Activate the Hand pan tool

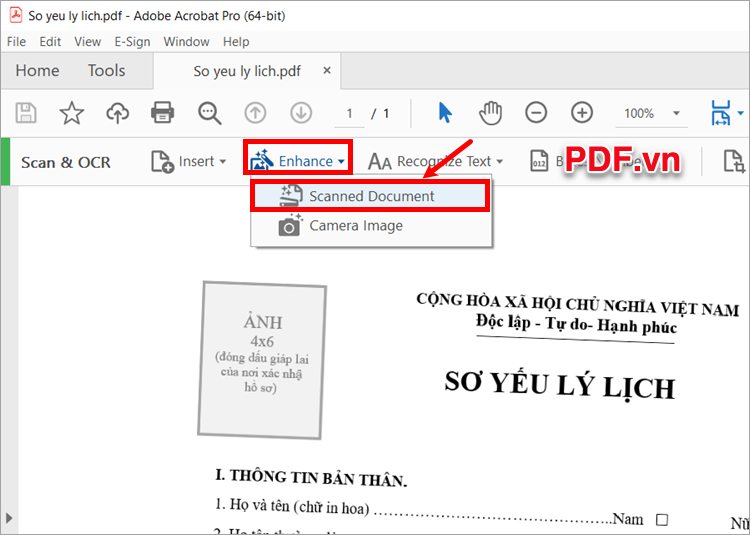(490, 113)
